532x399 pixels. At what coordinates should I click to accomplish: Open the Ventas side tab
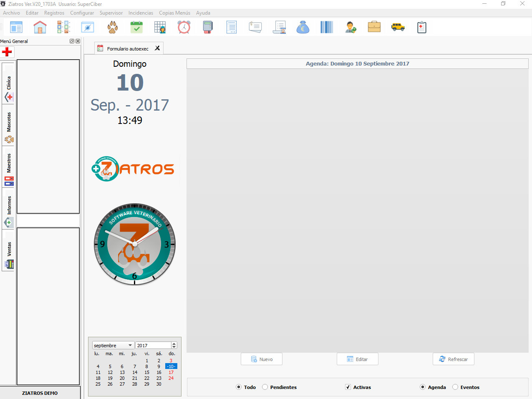coord(8,250)
